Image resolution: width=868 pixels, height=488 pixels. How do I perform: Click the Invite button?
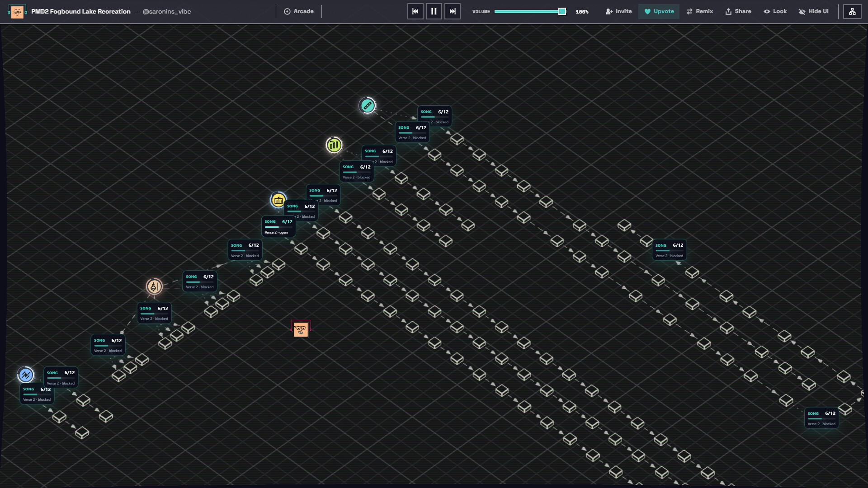pos(619,11)
